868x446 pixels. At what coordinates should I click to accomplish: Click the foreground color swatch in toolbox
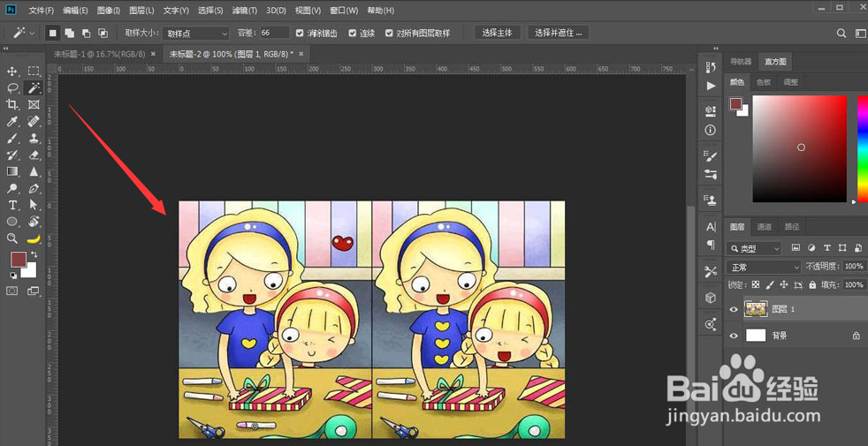pyautogui.click(x=19, y=259)
